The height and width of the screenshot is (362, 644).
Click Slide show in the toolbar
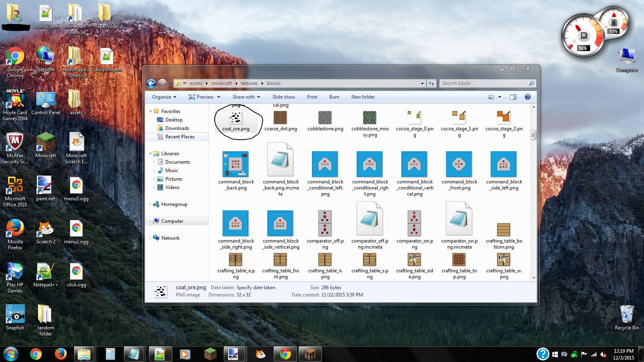(x=283, y=97)
